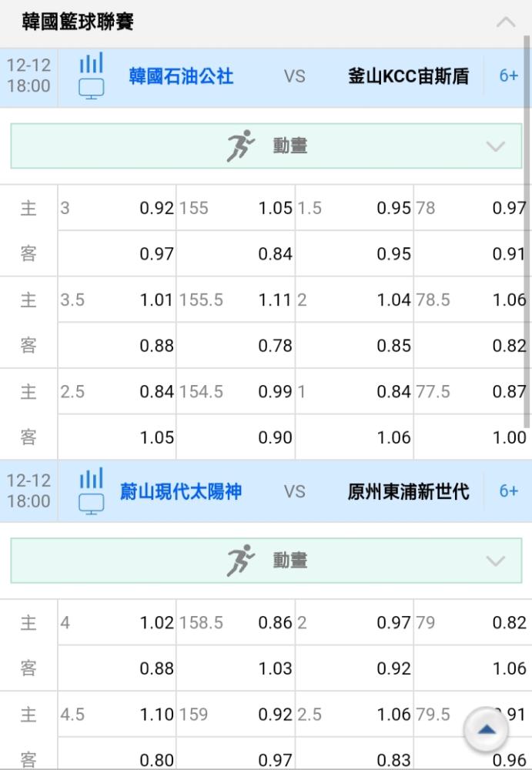Open statistics chart icon for 韓國石油公社 match
This screenshot has width=532, height=770.
pos(92,62)
